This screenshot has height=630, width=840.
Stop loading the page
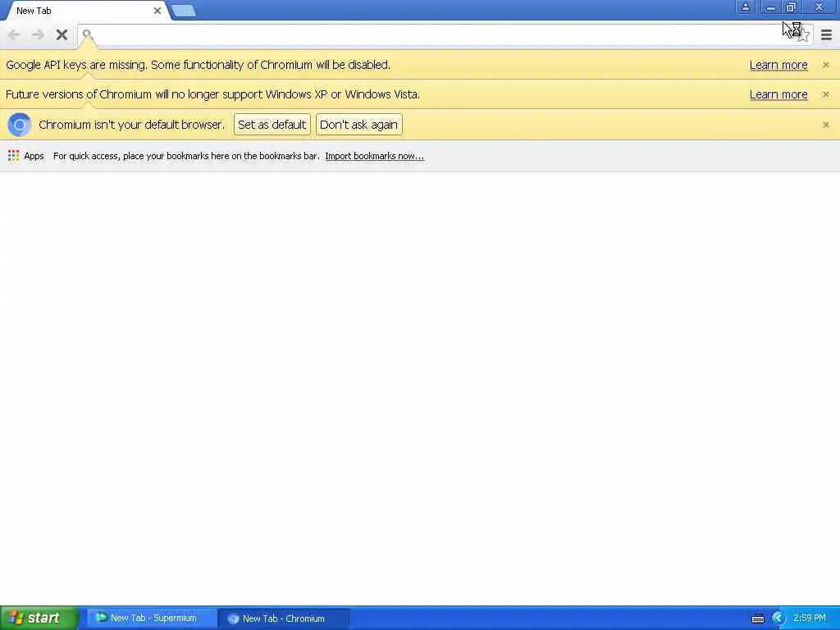click(x=62, y=34)
